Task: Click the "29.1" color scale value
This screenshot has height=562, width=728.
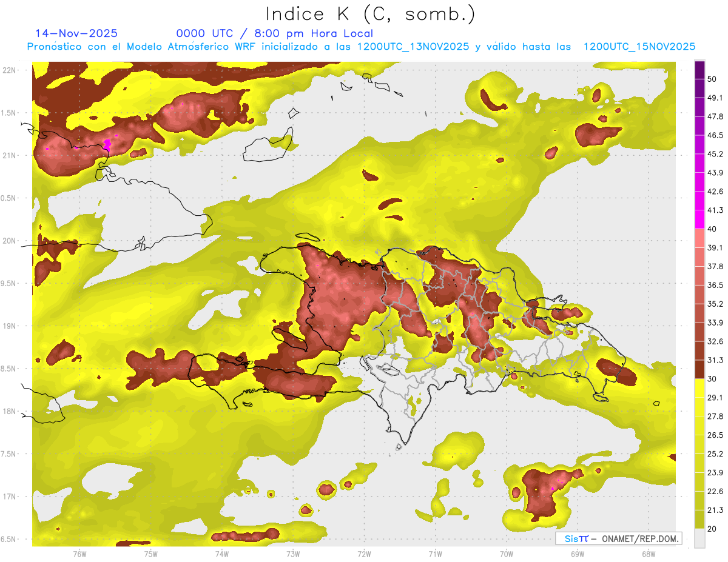Action: tap(715, 398)
